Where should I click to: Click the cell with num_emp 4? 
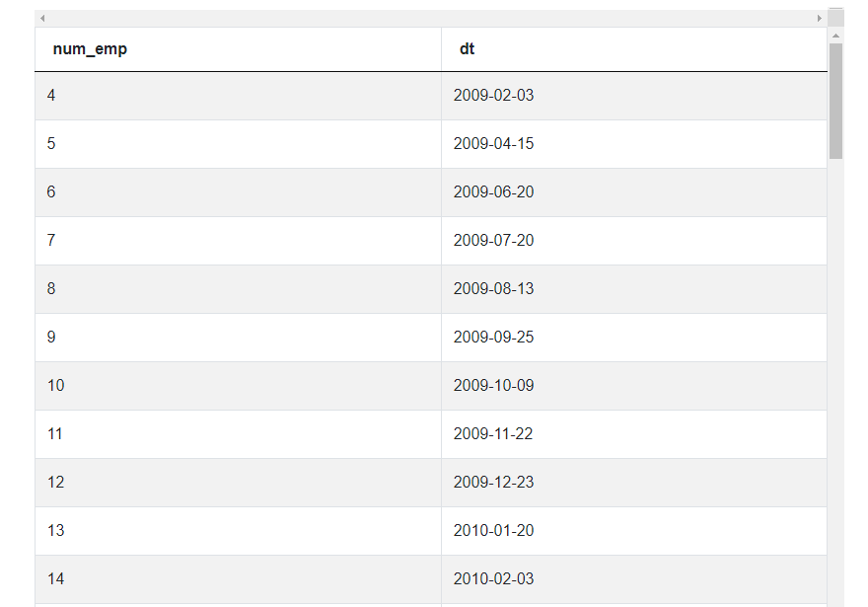point(238,96)
